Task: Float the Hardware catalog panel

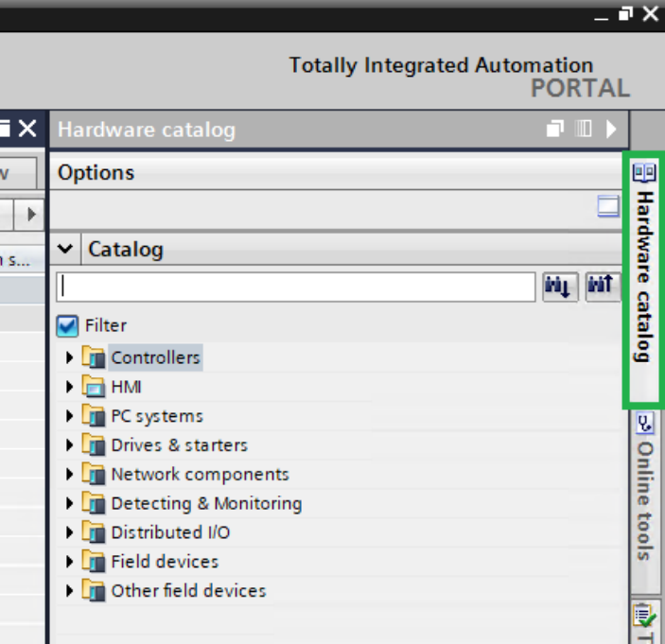Action: tap(554, 129)
